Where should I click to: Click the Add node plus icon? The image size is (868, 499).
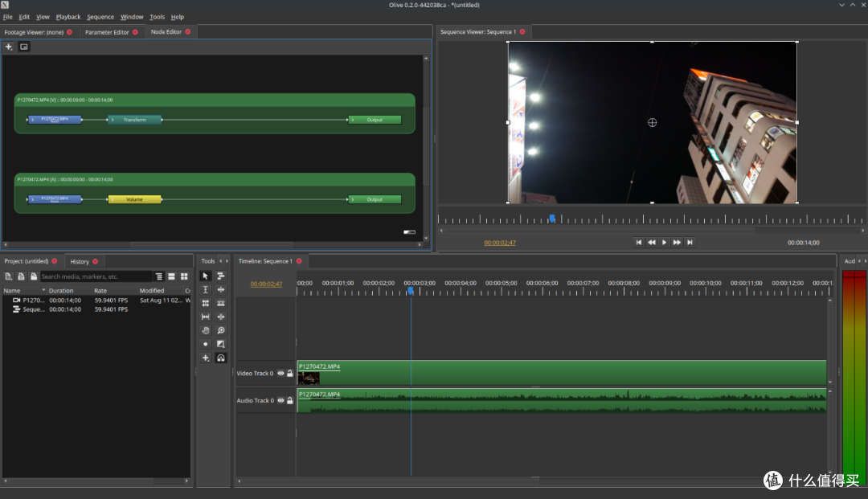[8, 47]
